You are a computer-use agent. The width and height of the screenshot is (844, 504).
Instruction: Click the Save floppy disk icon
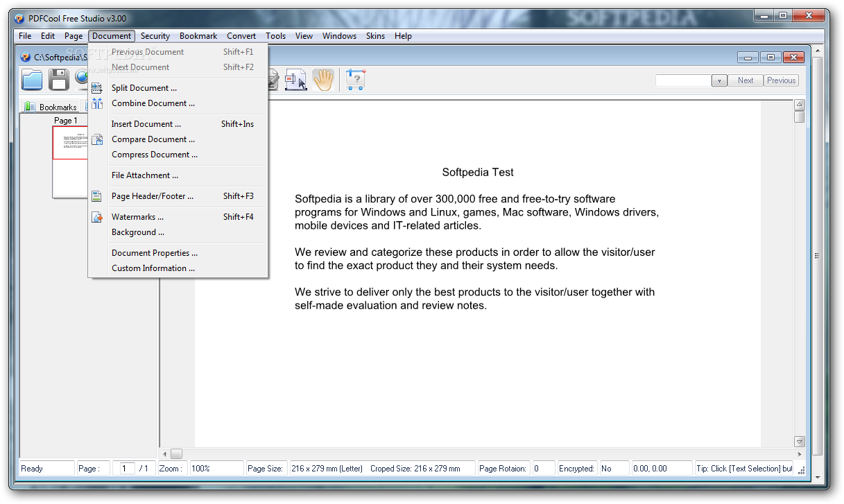coord(58,80)
